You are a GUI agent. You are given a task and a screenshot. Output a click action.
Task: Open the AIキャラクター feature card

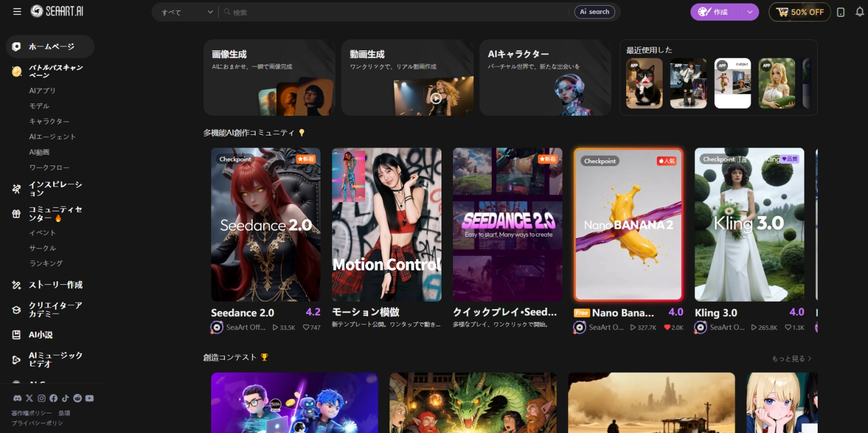[x=545, y=78]
